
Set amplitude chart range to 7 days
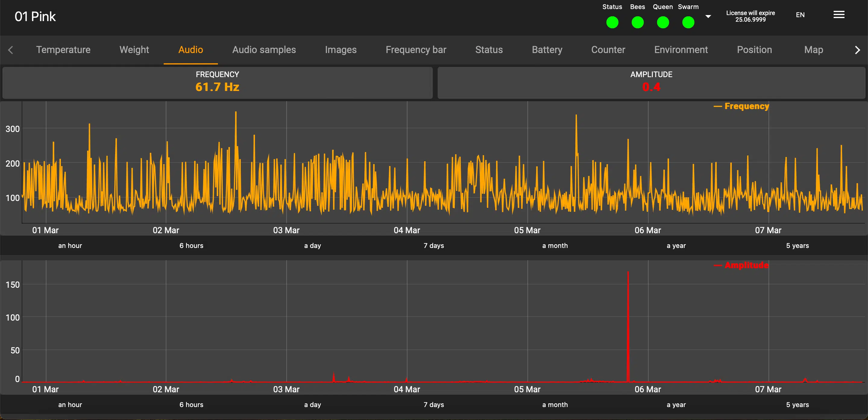434,405
